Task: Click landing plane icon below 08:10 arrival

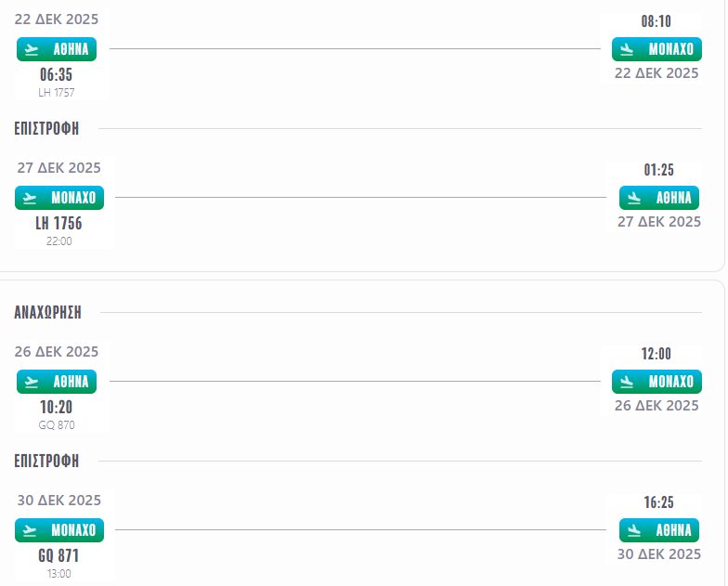Action: pyautogui.click(x=627, y=49)
